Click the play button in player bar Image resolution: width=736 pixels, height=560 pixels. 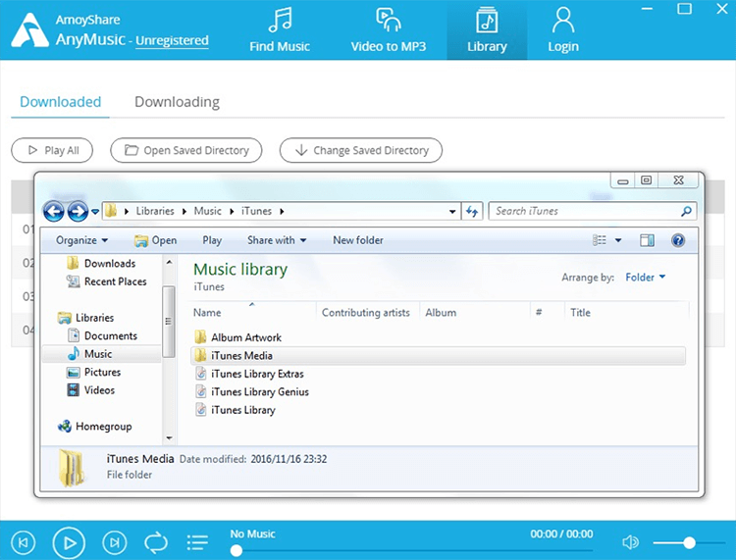[x=69, y=542]
